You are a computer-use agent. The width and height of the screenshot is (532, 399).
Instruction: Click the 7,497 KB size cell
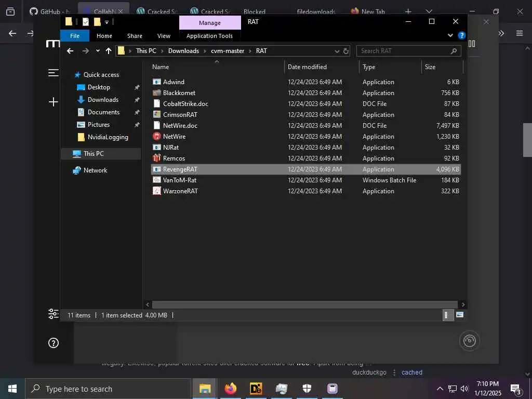(x=447, y=126)
